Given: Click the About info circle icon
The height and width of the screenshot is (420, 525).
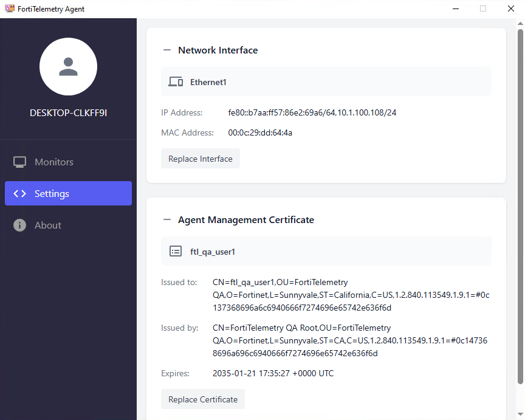Looking at the screenshot, I should tap(20, 225).
